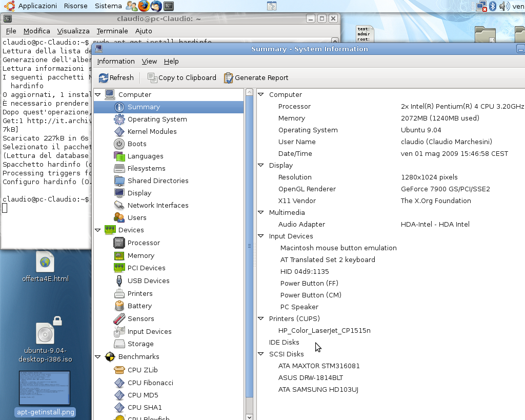Click the Boots power icon
Image resolution: width=525 pixels, height=420 pixels.
[119, 144]
